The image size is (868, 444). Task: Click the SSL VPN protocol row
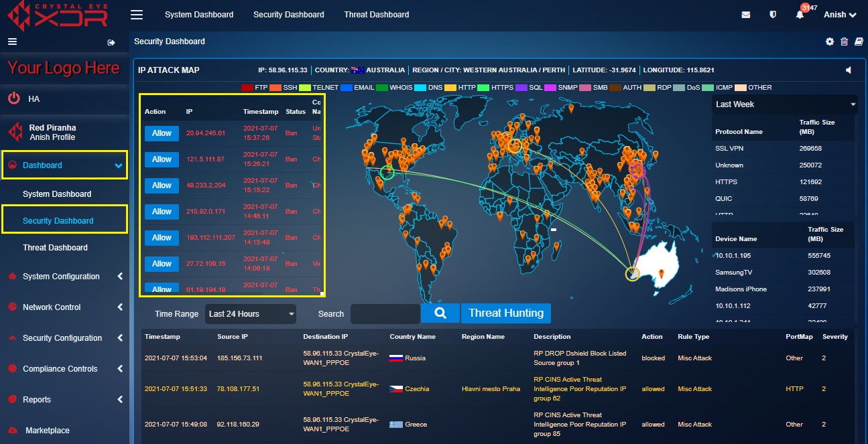point(784,149)
